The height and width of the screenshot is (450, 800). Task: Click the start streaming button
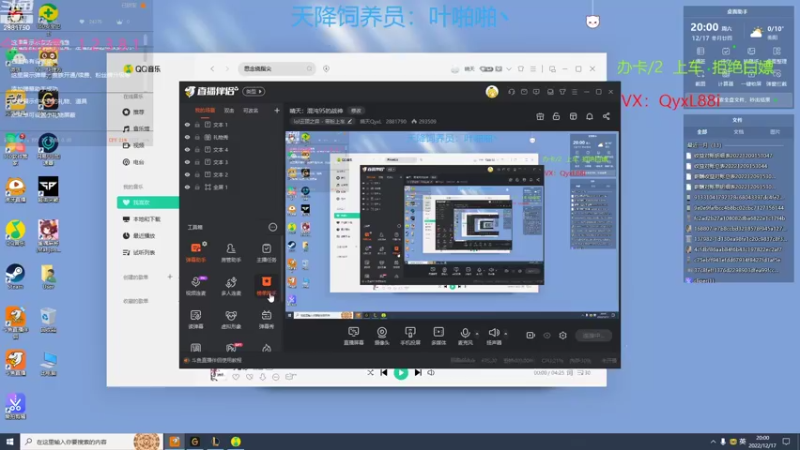(x=593, y=335)
